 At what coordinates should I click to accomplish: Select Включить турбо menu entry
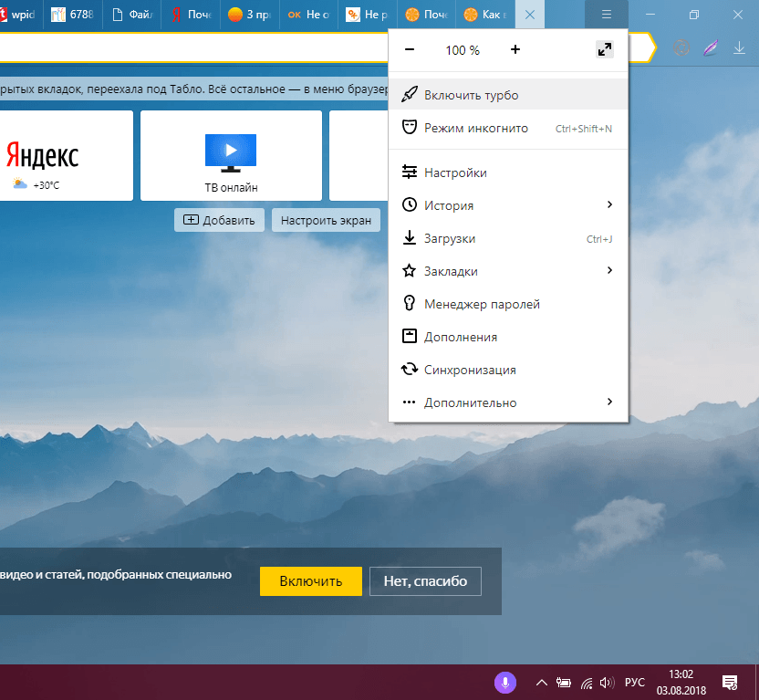508,95
